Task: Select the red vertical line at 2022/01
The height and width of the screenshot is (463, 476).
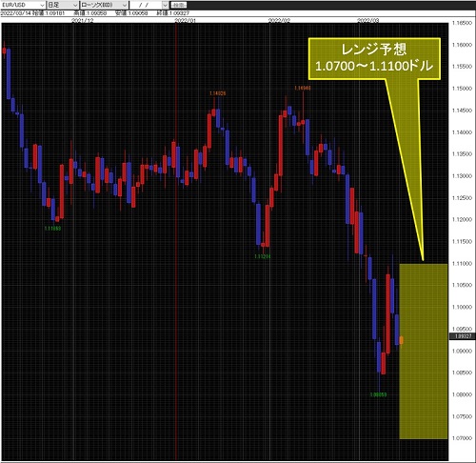Action: click(x=176, y=241)
